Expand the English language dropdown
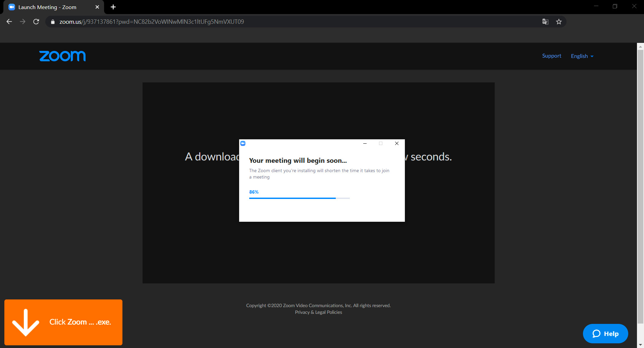The image size is (644, 348). pyautogui.click(x=582, y=56)
